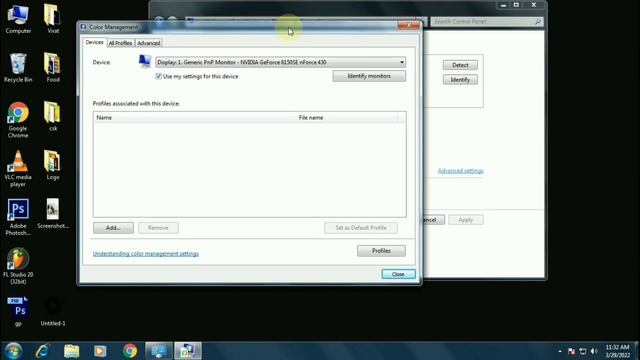Select the Virat folder on desktop

click(x=53, y=19)
